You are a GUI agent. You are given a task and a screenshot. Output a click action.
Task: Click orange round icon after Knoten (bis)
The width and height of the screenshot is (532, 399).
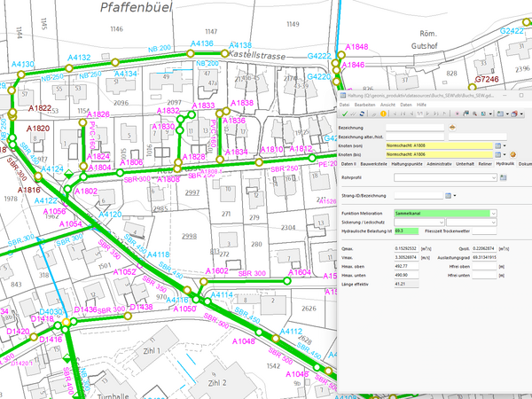point(513,154)
